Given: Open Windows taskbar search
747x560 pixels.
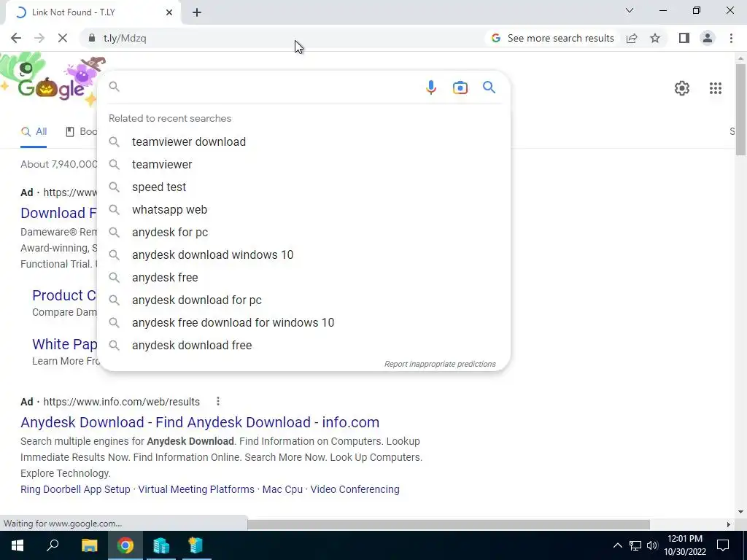Looking at the screenshot, I should (x=53, y=545).
